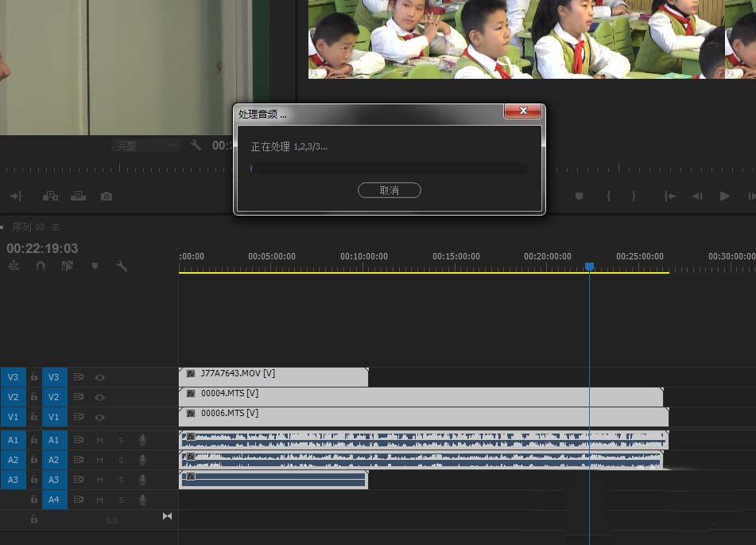This screenshot has height=545, width=756.
Task: Click the blue playhead on timeline ruler
Action: (x=589, y=267)
